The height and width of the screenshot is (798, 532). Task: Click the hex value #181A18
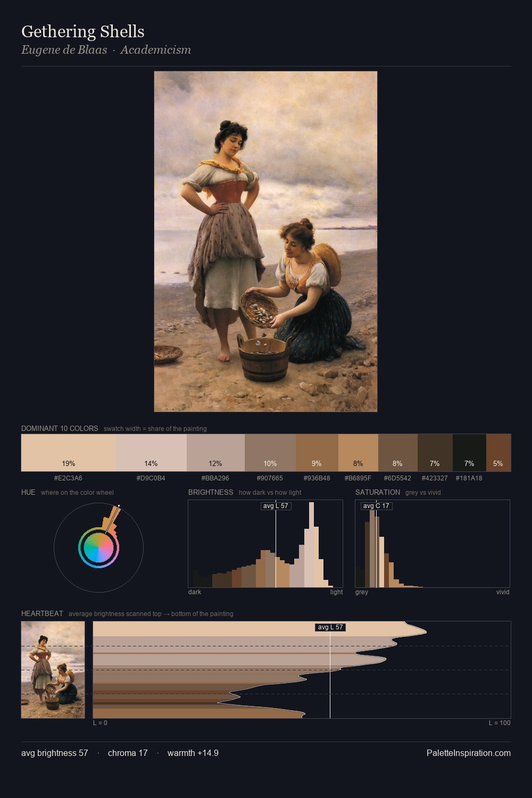(469, 478)
